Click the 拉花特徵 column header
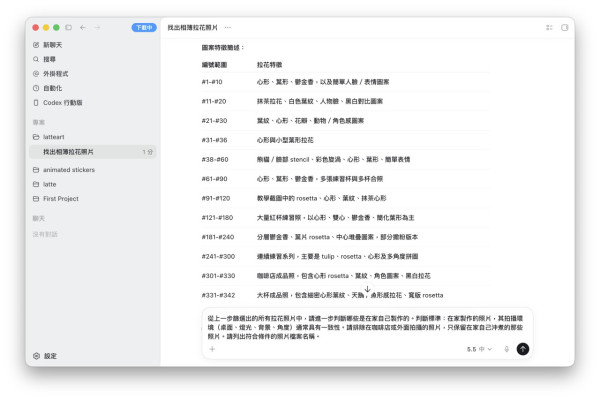600x400 pixels. [269, 65]
